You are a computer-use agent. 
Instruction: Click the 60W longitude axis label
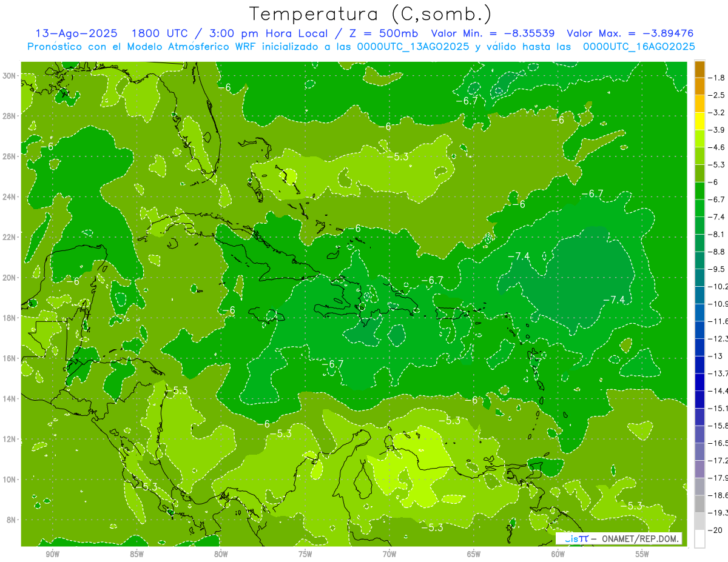(558, 554)
